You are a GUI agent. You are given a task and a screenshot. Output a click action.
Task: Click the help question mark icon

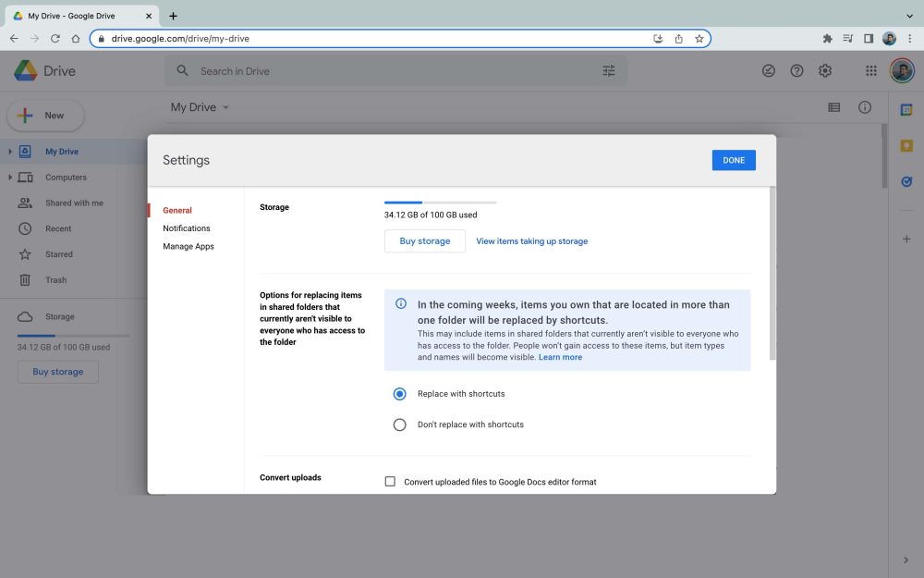796,71
